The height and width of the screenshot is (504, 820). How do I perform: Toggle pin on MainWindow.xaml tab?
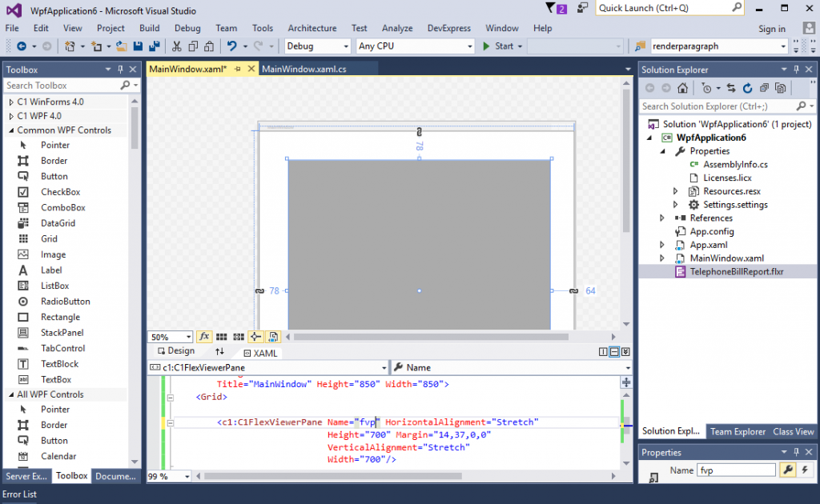click(237, 69)
